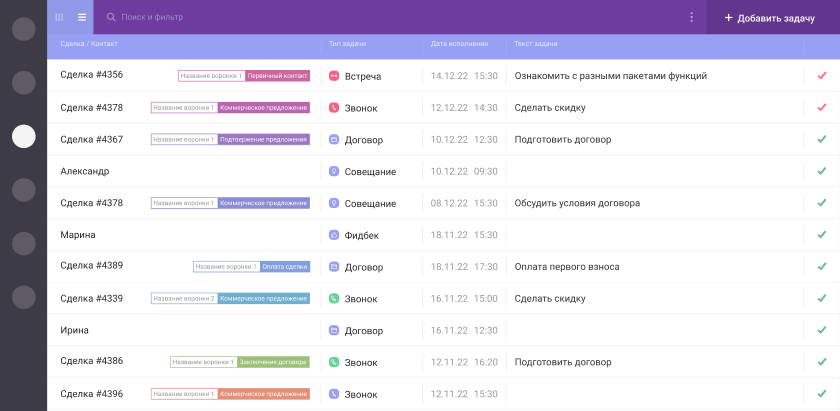The image size is (840, 411).
Task: Click the Фидбек task type label
Action: [362, 235]
